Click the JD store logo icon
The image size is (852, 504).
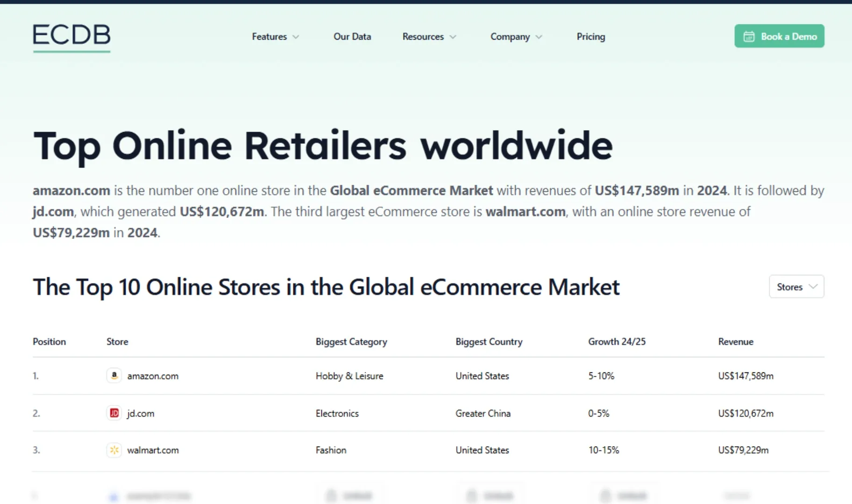tap(114, 413)
